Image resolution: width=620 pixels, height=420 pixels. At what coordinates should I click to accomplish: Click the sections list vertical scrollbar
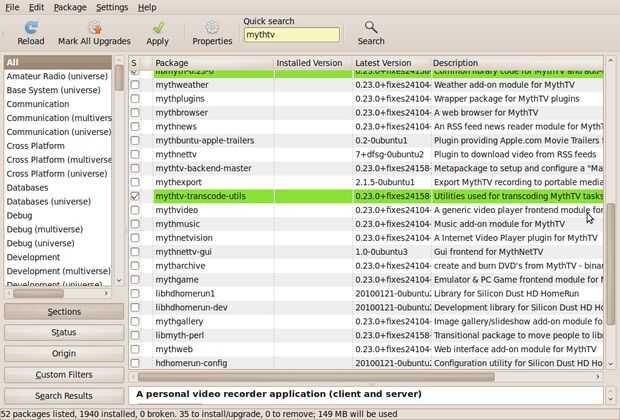point(119,78)
